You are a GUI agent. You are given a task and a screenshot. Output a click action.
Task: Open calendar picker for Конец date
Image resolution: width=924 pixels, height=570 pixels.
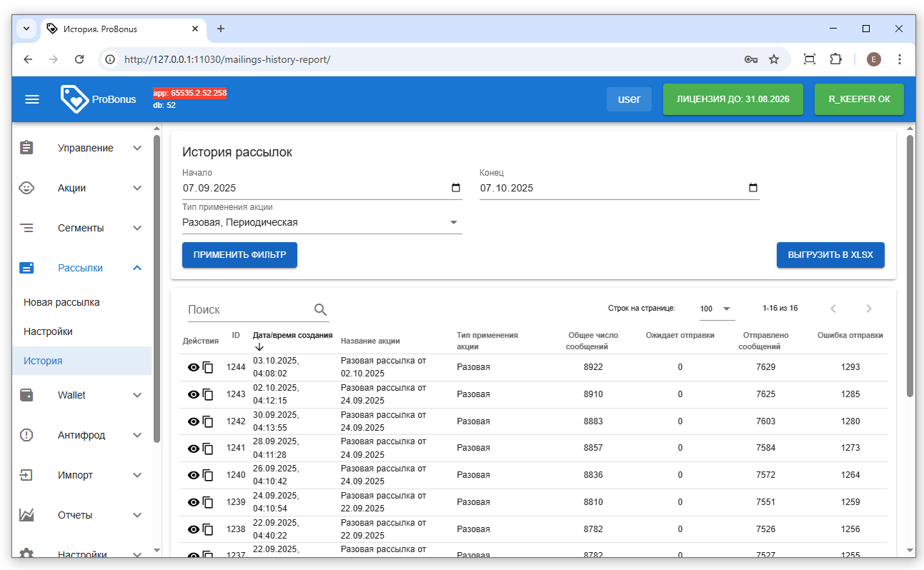752,188
